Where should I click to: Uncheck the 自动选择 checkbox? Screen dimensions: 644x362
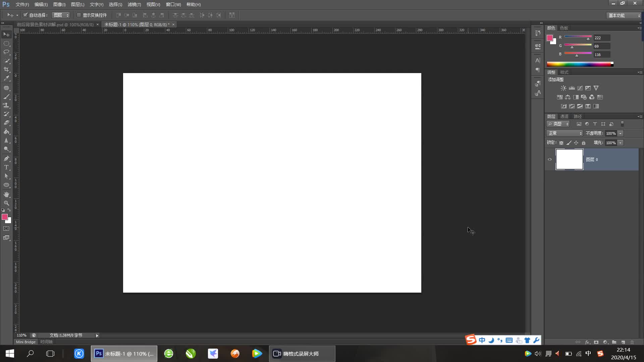25,15
